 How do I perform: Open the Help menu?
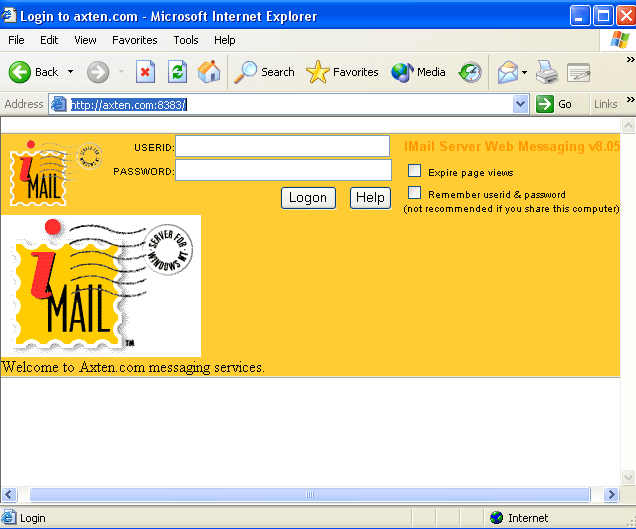(225, 40)
